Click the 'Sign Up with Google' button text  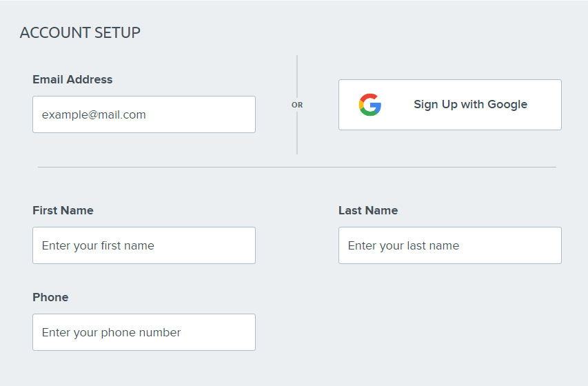coord(470,105)
